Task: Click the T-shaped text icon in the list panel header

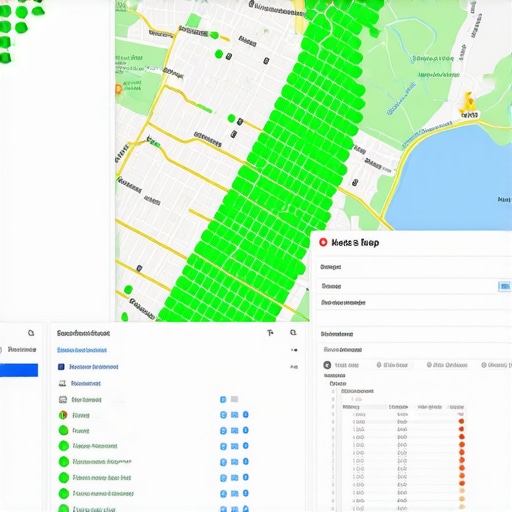Action: (x=270, y=333)
